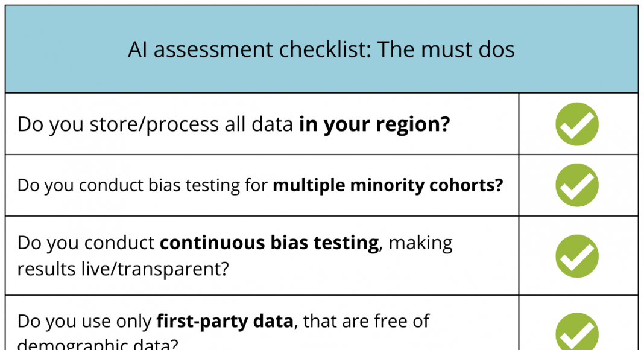Select the 'AI assessment checklist: The must dos' title
644x350 pixels.
click(x=321, y=49)
